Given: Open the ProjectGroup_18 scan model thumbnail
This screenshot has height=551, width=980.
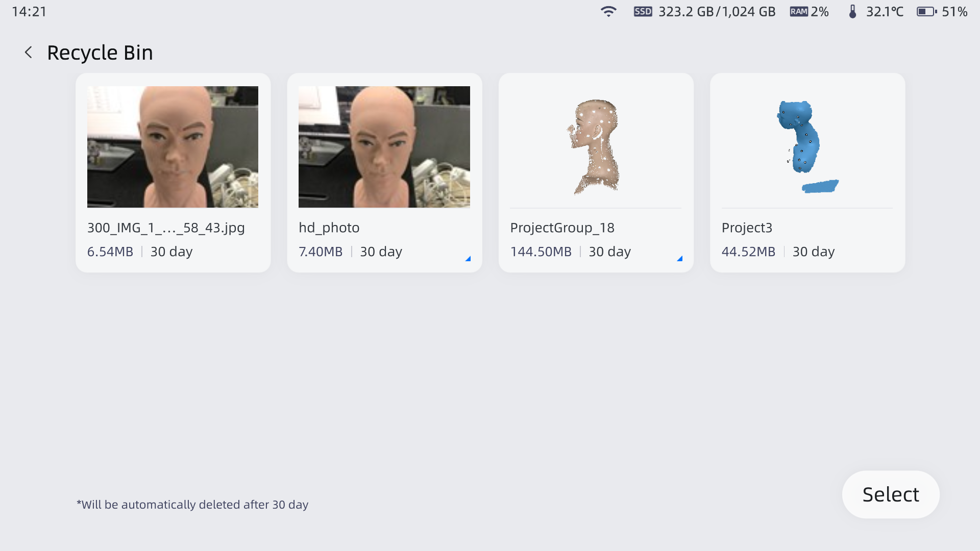Looking at the screenshot, I should pyautogui.click(x=595, y=147).
